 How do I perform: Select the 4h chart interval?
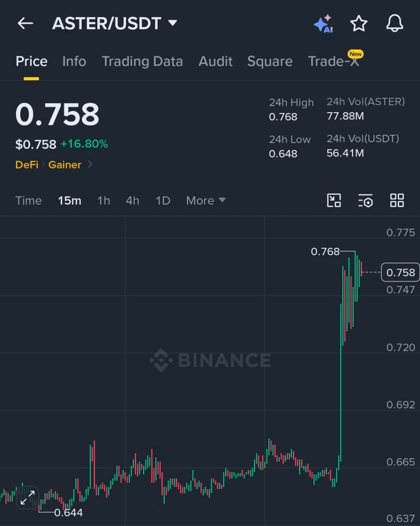[x=132, y=201]
